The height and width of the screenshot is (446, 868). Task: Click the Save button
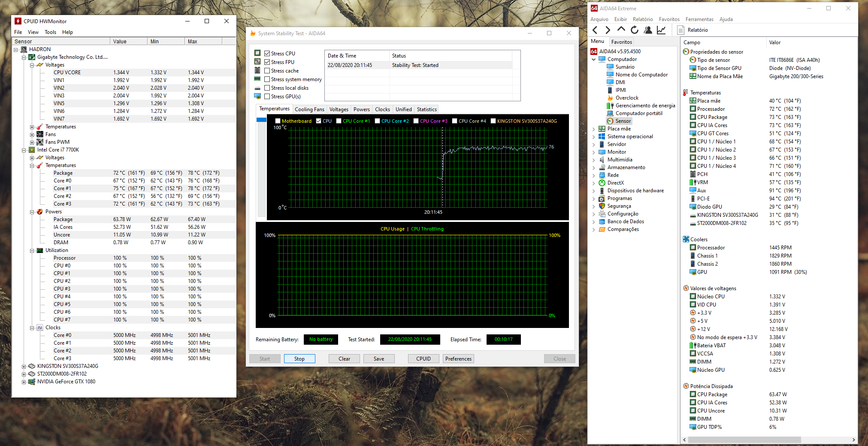379,359
